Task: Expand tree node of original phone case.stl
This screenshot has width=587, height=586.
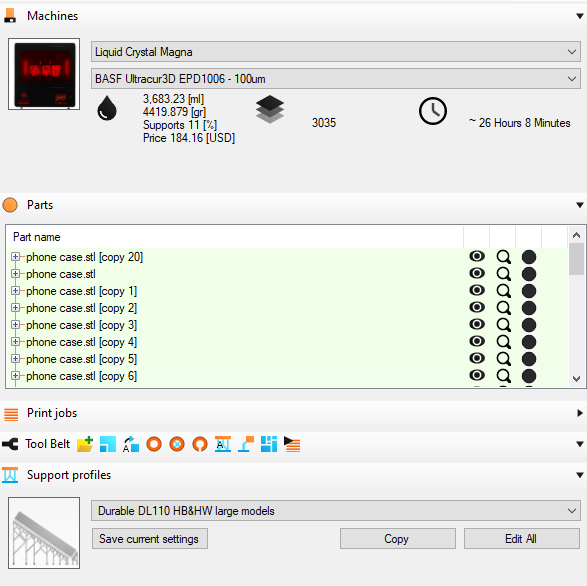Action: pos(15,274)
